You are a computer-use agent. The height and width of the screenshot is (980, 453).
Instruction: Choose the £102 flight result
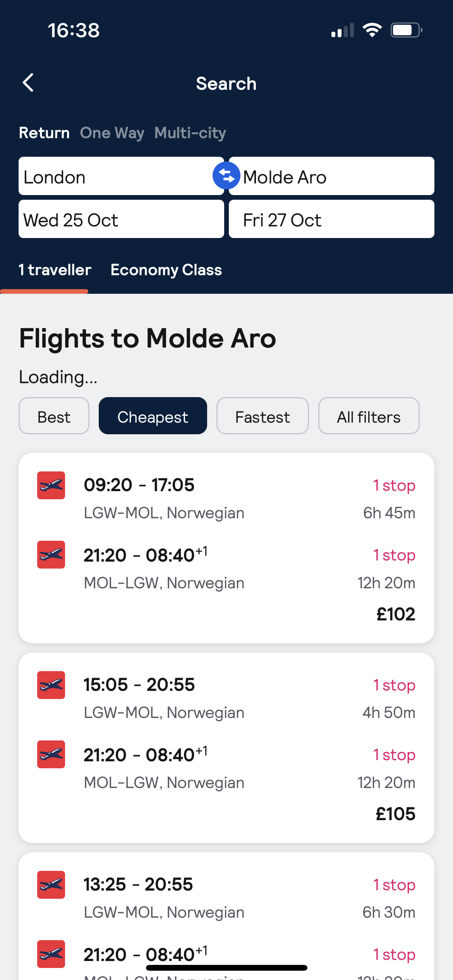226,548
